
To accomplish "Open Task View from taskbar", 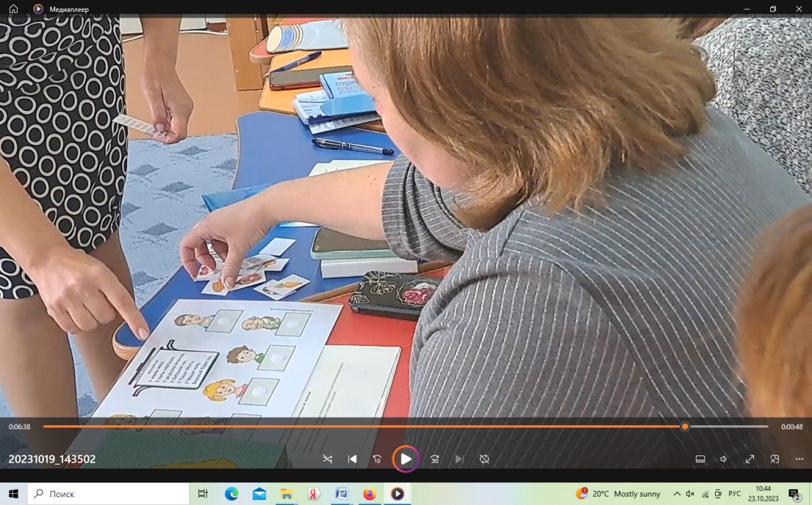I will (202, 494).
